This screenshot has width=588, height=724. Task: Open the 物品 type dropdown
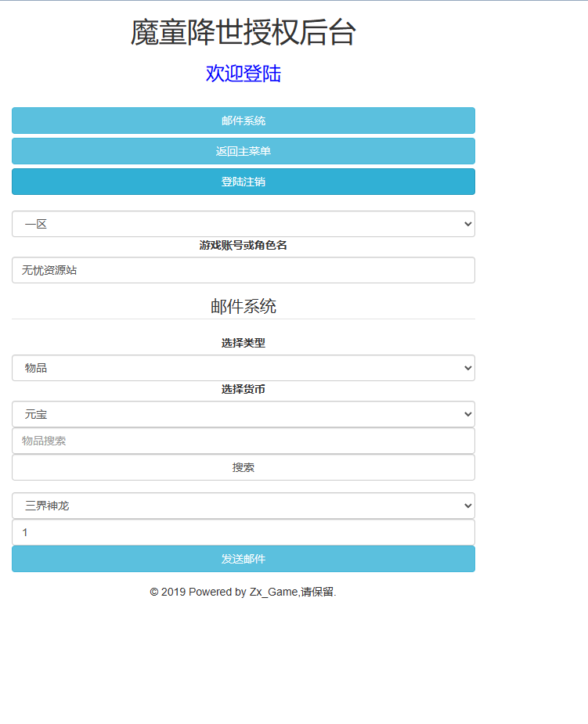tap(243, 368)
